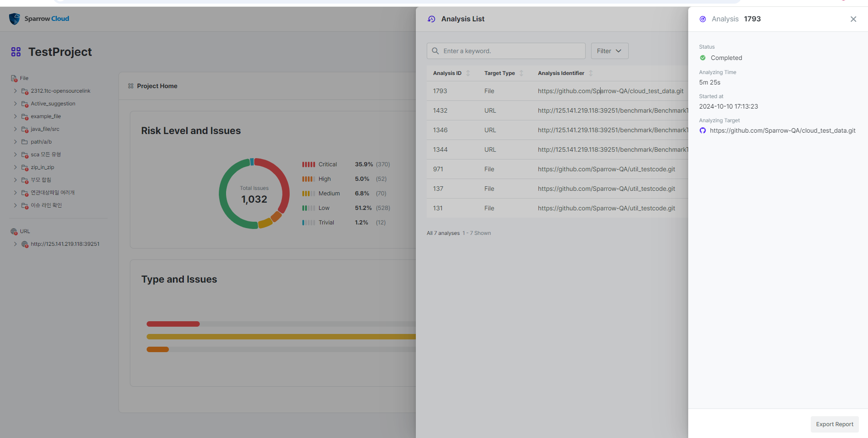
Task: Click the Export Report button
Action: tap(834, 424)
